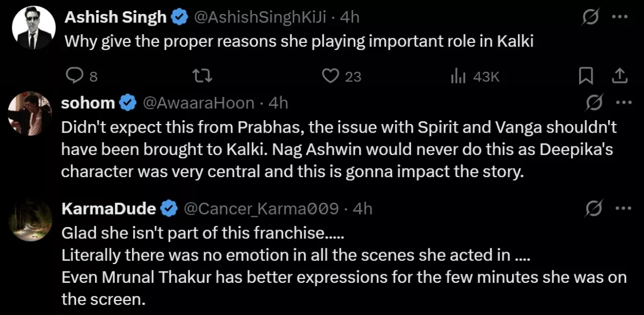
Task: Click Grok icon on Ashish Singh's tweet
Action: [x=591, y=17]
